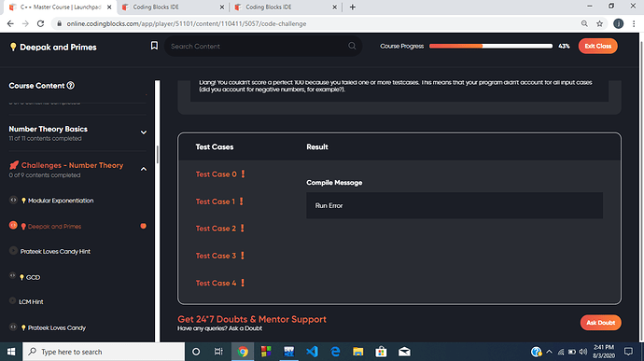Close the first Coding Blocks IDE tab

222,7
